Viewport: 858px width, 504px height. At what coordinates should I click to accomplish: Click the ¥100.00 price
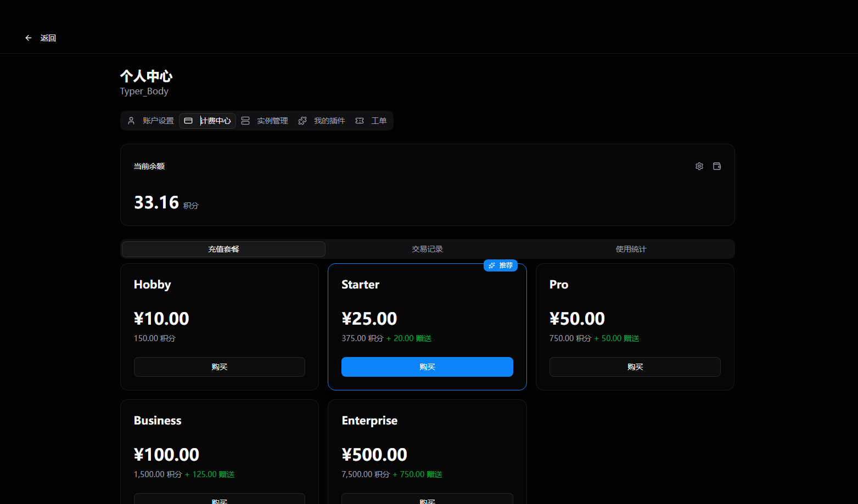167,455
